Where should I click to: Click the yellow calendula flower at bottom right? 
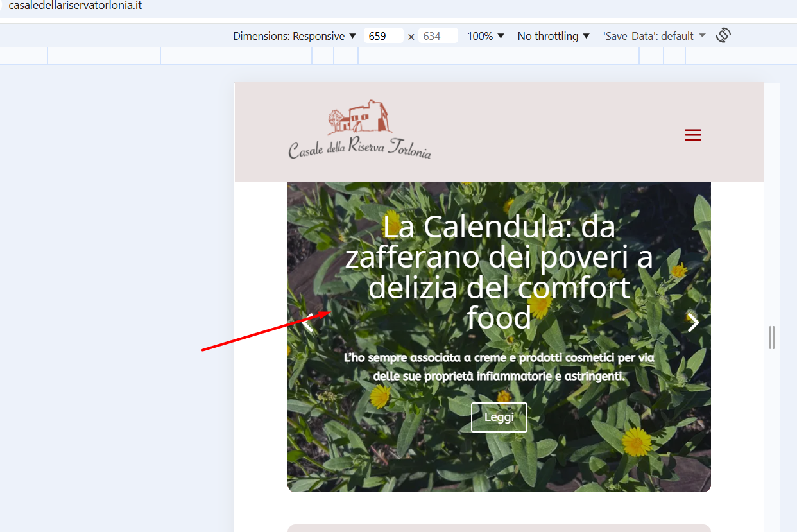(636, 441)
